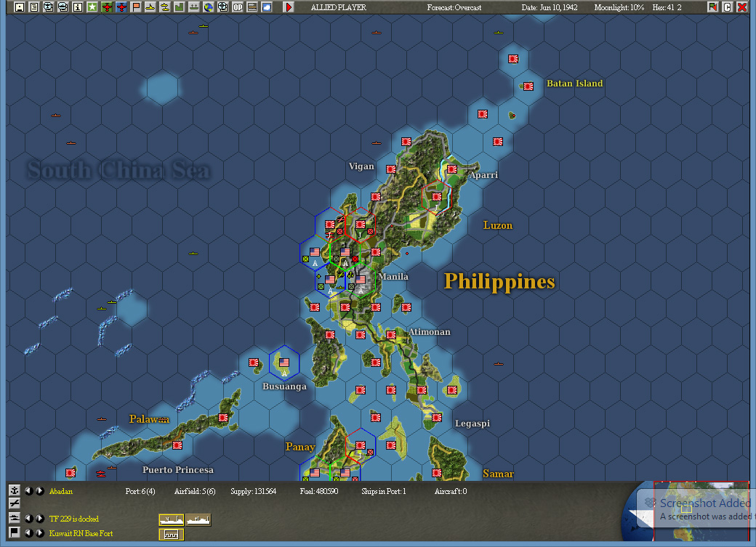The image size is (756, 547).
Task: Select the red plane on blue icon
Action: click(121, 7)
